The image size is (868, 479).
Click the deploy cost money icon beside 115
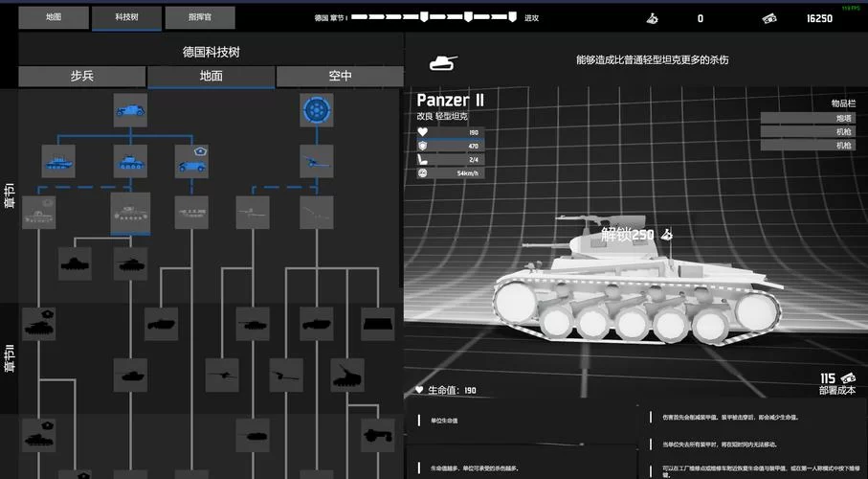pyautogui.click(x=847, y=378)
